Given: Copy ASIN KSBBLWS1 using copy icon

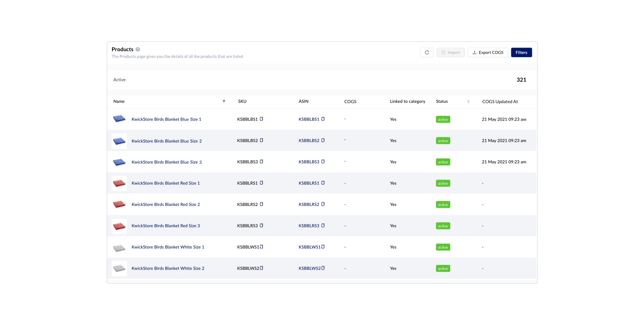Looking at the screenshot, I should click(323, 247).
